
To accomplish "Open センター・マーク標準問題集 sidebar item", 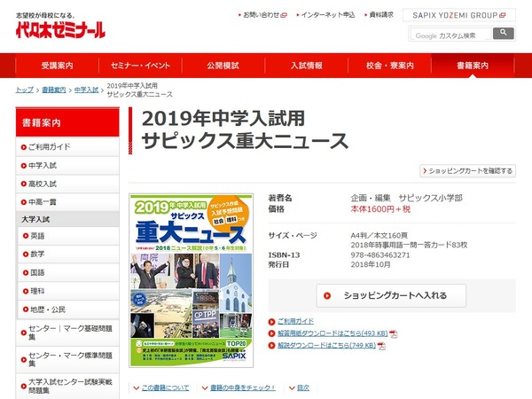I will 67,359.
